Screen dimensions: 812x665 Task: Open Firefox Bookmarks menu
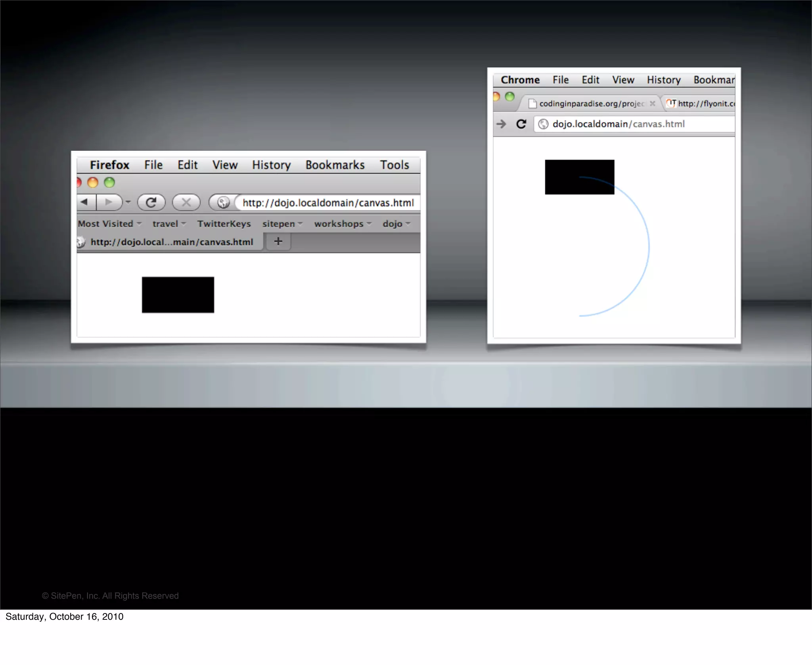coord(335,165)
